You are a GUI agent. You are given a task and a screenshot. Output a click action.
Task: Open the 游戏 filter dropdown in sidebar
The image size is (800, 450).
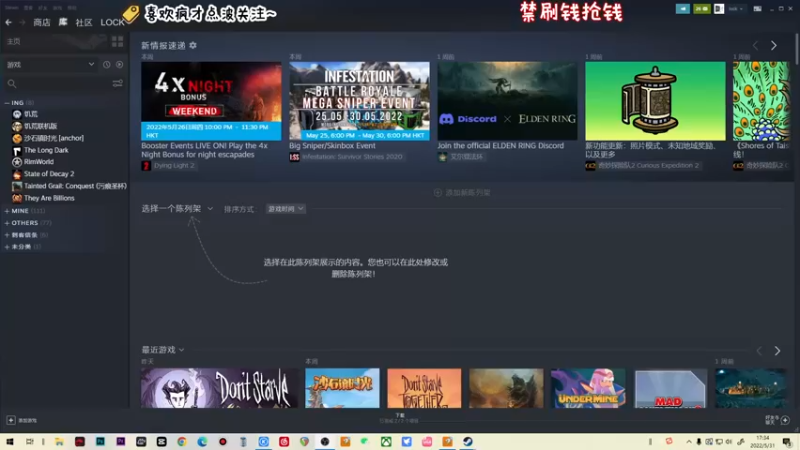(x=50, y=65)
